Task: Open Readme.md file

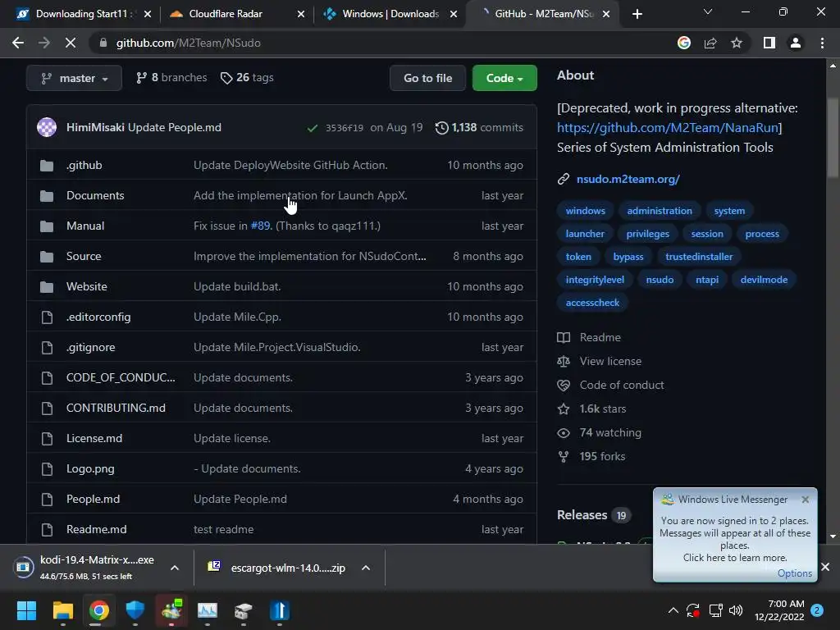Action: click(97, 529)
